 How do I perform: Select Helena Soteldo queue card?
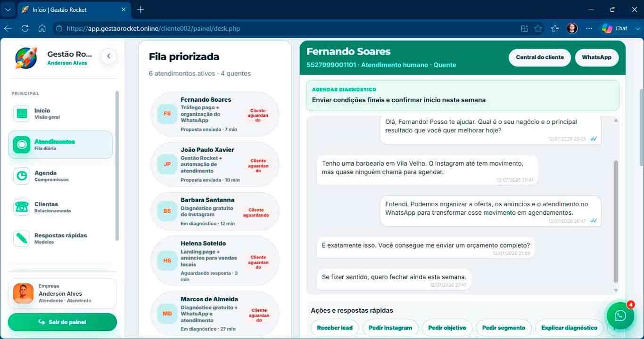[x=215, y=261]
